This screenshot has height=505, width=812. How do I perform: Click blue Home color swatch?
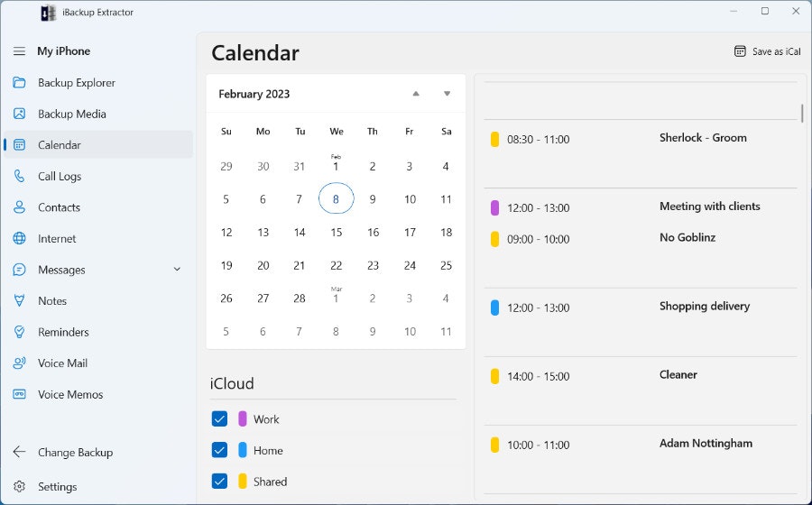[243, 450]
